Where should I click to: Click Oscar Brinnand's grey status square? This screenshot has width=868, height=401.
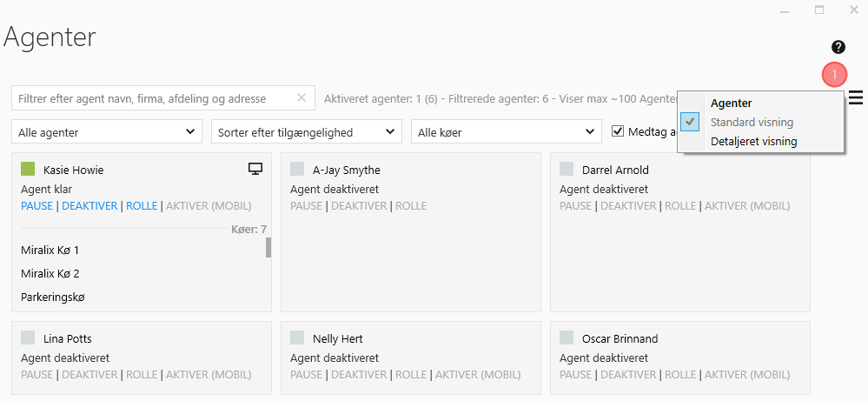pos(567,338)
